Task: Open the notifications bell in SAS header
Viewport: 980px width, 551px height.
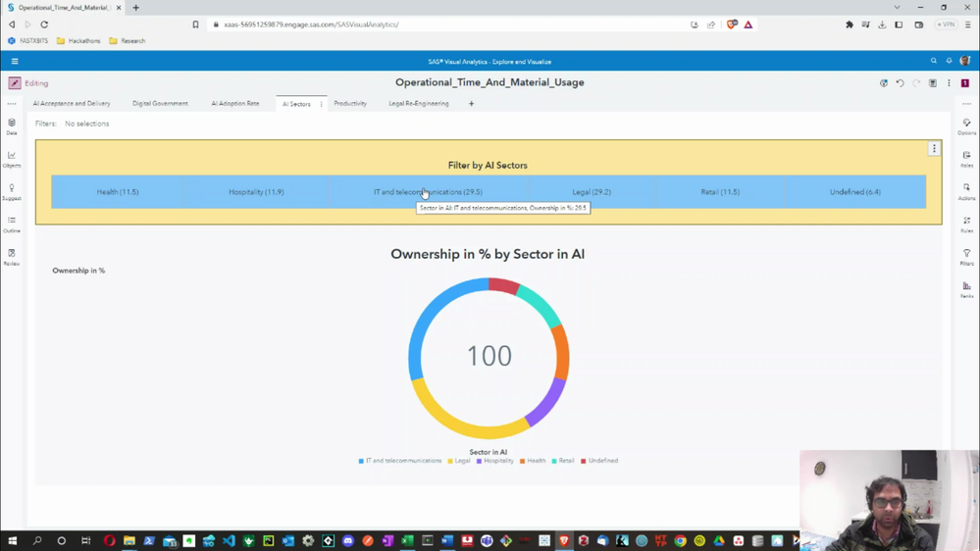Action: click(x=949, y=61)
